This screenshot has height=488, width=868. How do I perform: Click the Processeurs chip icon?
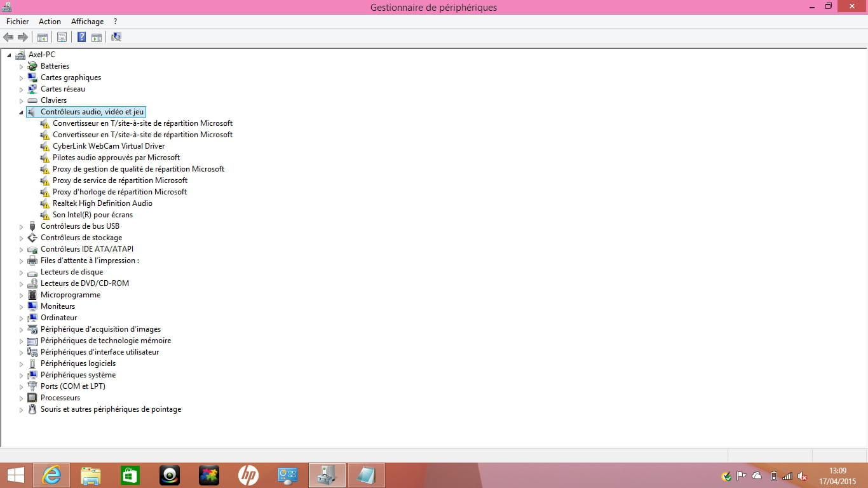pos(32,398)
